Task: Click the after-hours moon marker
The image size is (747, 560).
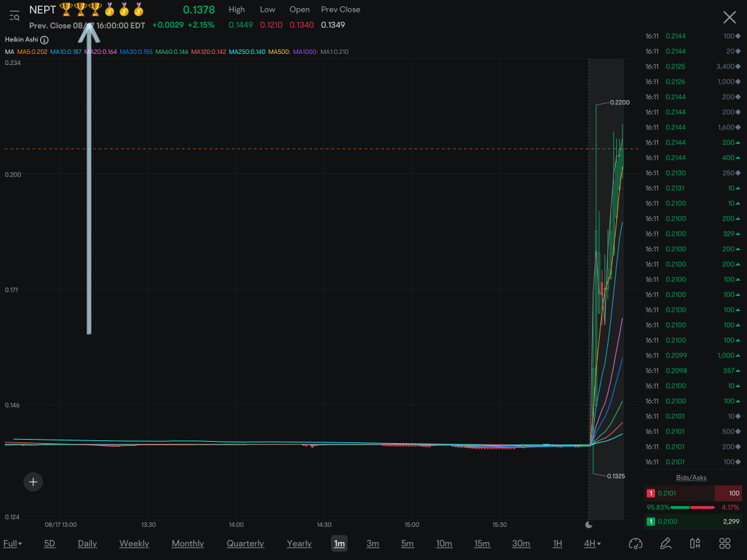Action: pos(589,525)
